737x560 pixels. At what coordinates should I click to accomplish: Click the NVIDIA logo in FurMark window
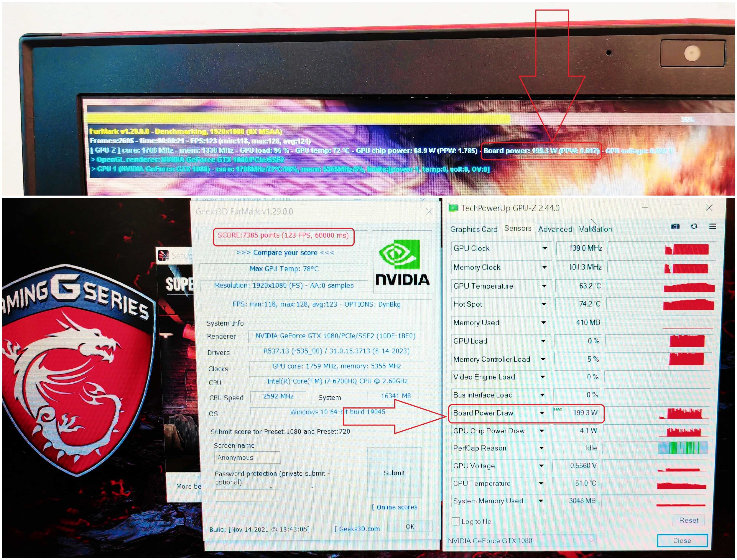coord(403,262)
